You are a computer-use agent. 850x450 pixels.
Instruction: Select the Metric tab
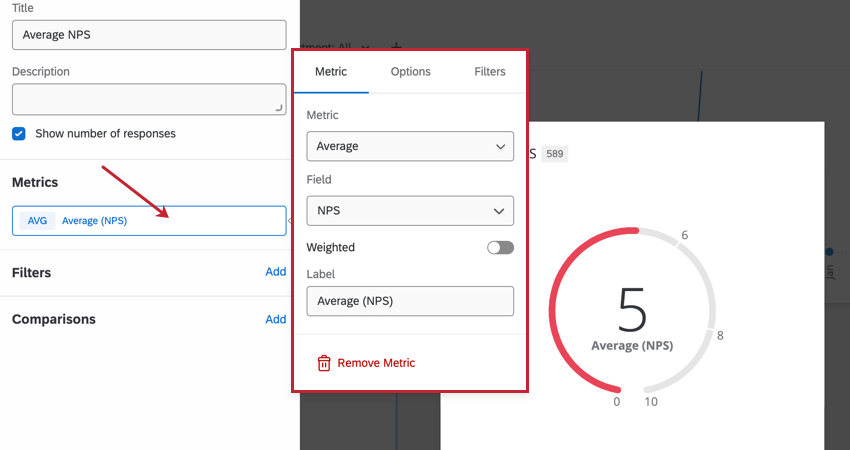(331, 72)
